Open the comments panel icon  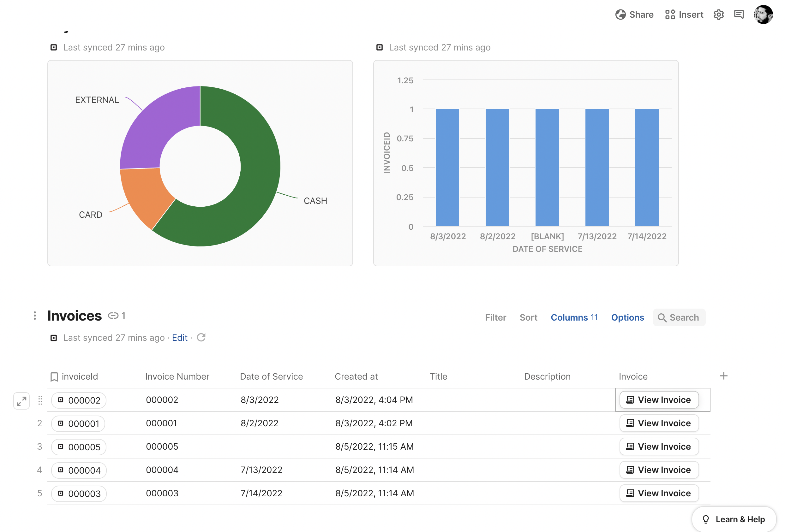tap(739, 15)
